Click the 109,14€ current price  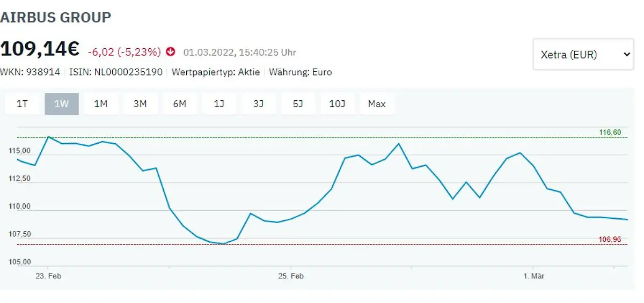(x=40, y=49)
